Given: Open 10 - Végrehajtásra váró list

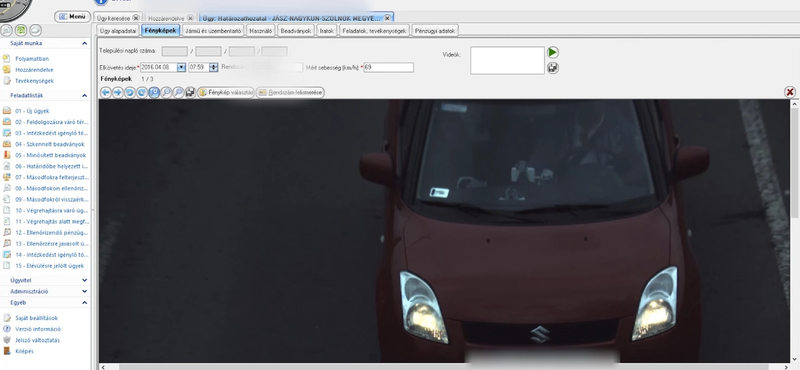Looking at the screenshot, I should click(51, 210).
